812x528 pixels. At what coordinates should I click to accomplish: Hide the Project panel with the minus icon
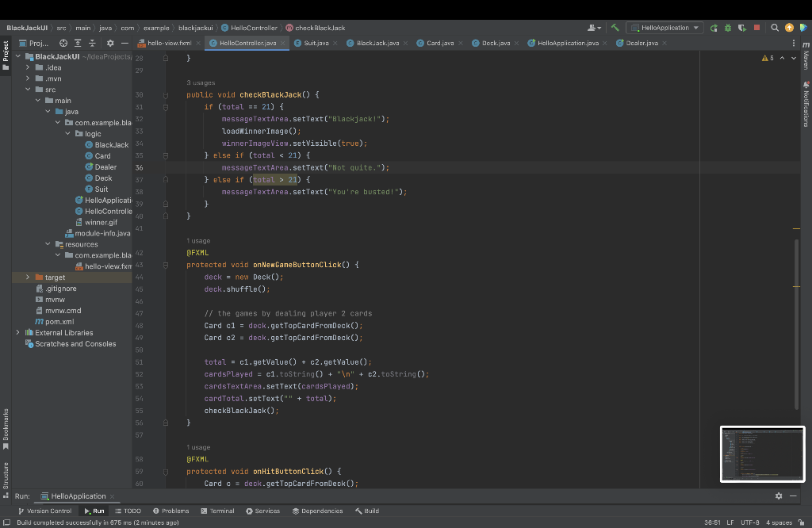pos(124,43)
